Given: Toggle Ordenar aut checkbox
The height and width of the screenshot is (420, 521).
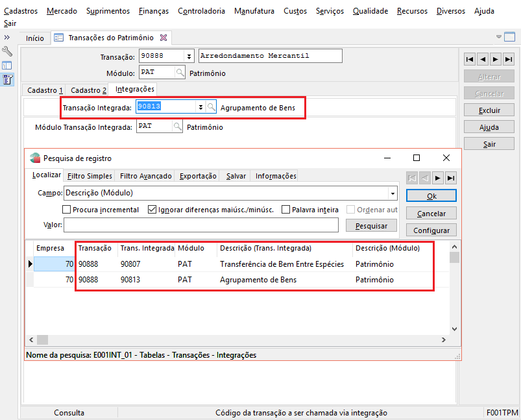Looking at the screenshot, I should (350, 210).
